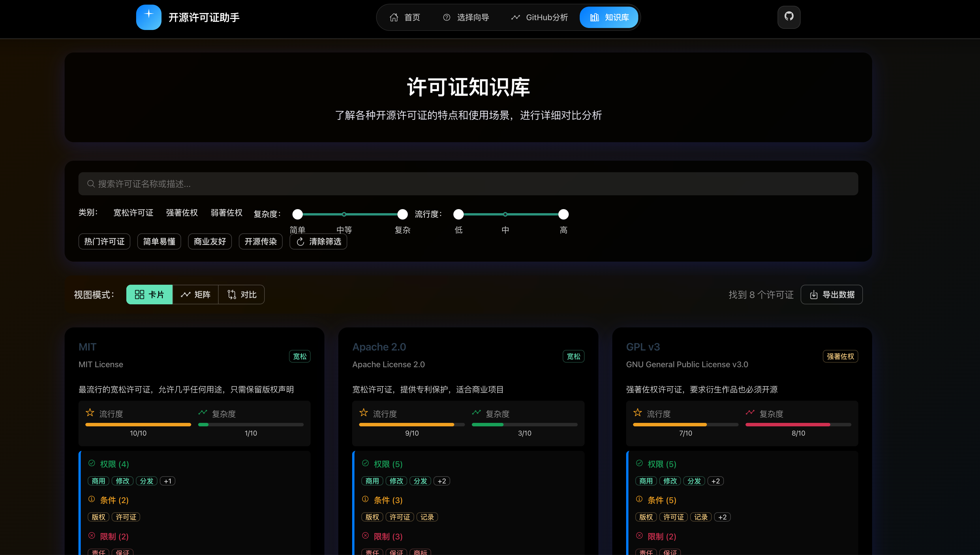Screen dimensions: 980x555
Task: Click the complexity trend icon on Apache card
Action: pos(476,412)
